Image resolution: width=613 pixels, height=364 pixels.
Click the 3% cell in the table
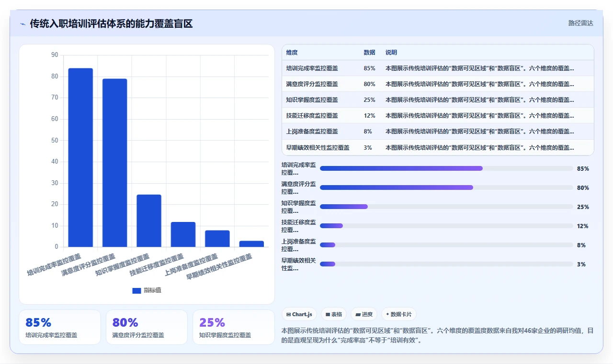pyautogui.click(x=368, y=147)
